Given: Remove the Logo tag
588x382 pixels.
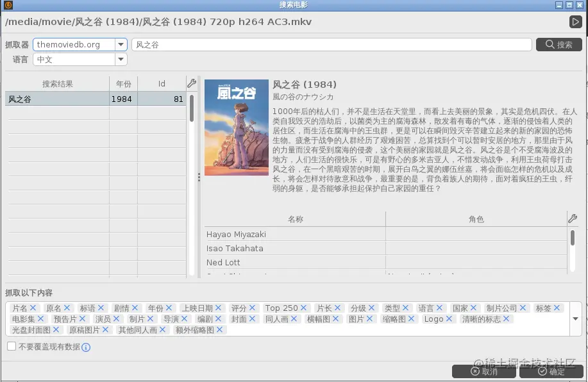Looking at the screenshot, I should point(449,319).
